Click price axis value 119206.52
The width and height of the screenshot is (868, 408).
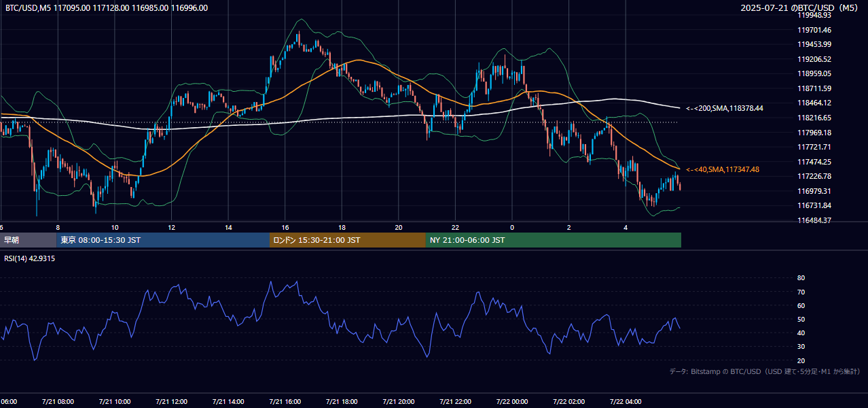coord(814,59)
